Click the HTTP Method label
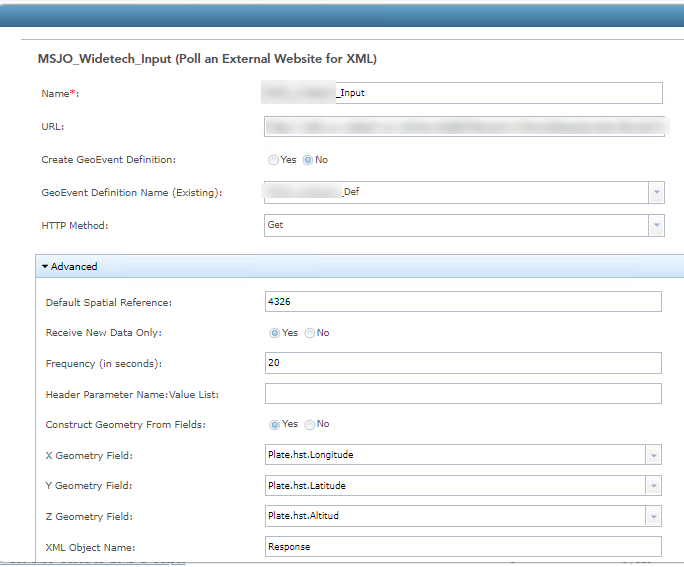 coord(75,225)
